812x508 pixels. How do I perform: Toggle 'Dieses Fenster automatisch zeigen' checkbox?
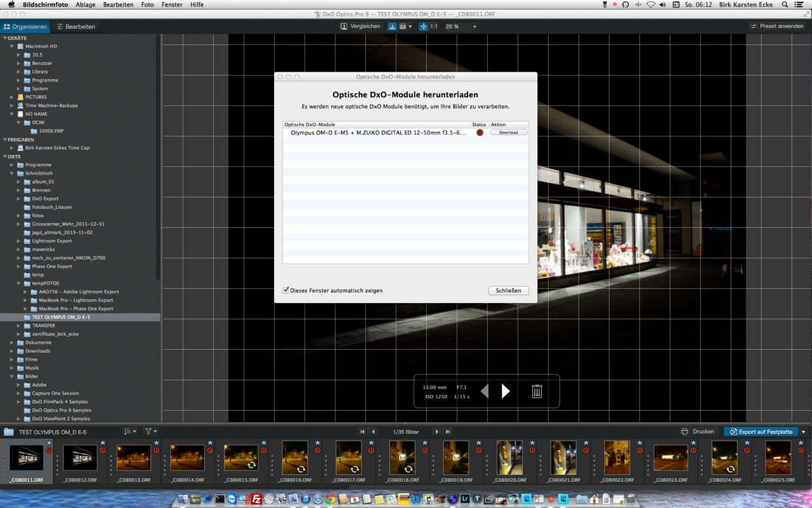coord(285,290)
